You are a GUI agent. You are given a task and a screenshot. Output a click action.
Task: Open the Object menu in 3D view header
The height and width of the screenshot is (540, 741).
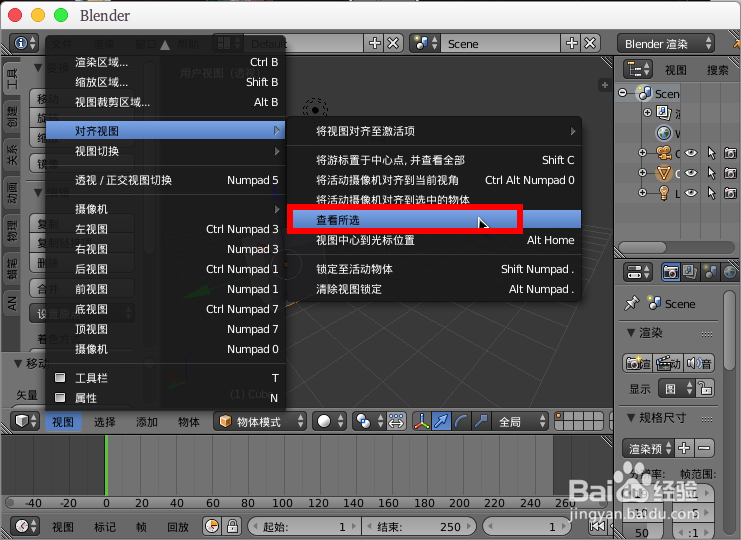pyautogui.click(x=189, y=421)
